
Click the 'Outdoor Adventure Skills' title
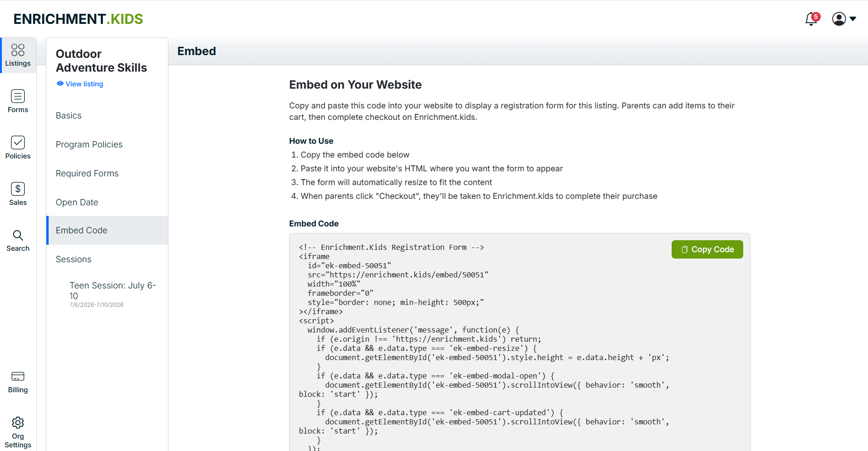[101, 61]
